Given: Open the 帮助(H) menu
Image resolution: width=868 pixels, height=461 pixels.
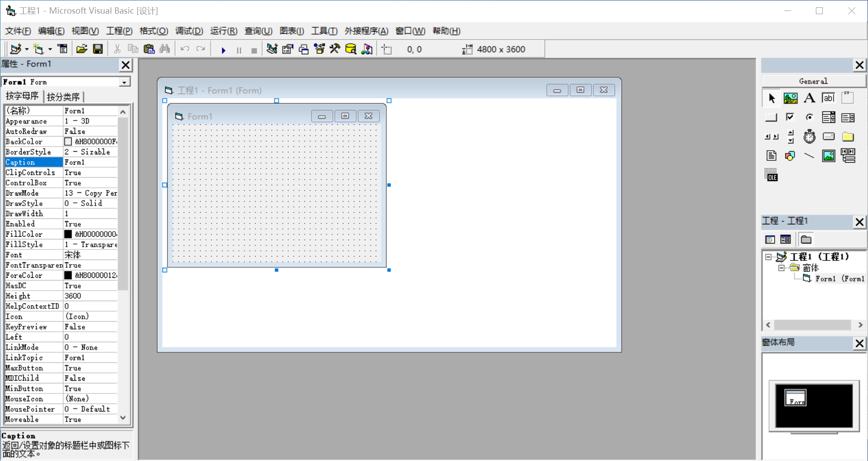Looking at the screenshot, I should [446, 31].
